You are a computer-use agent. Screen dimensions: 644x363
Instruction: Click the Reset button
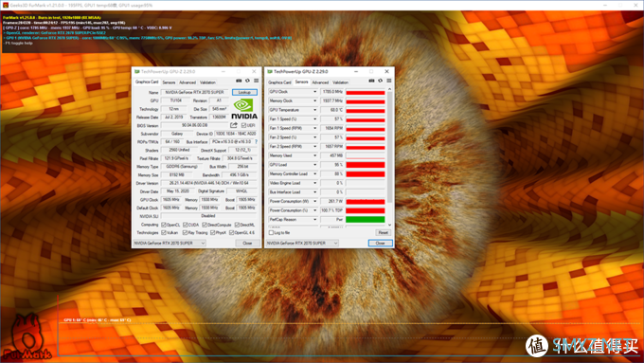pyautogui.click(x=384, y=233)
